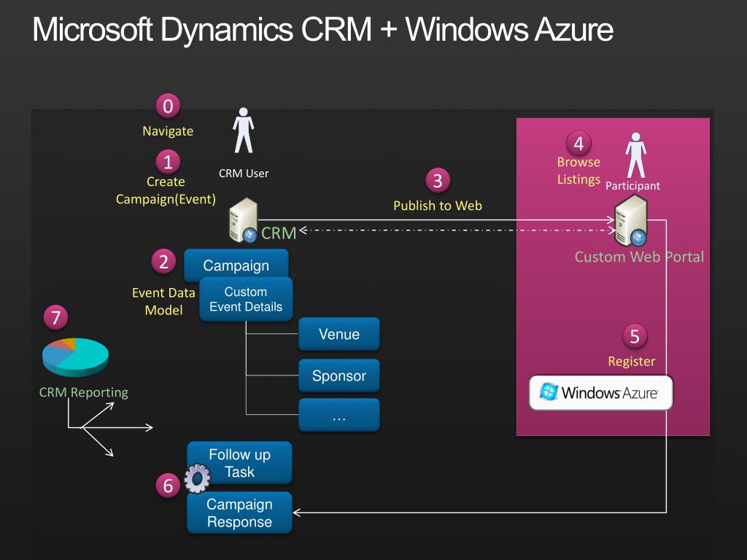Choose the Venue box

339,334
